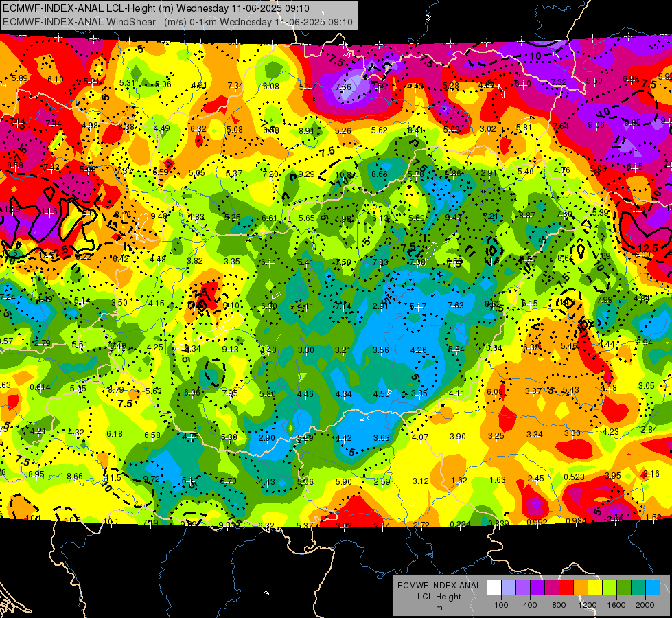Click the map value '6.58'
The width and height of the screenshot is (672, 618).
tap(152, 435)
